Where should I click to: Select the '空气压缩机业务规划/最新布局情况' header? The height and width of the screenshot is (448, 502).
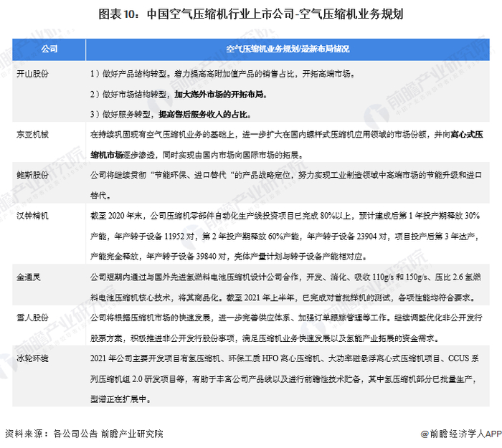(288, 49)
